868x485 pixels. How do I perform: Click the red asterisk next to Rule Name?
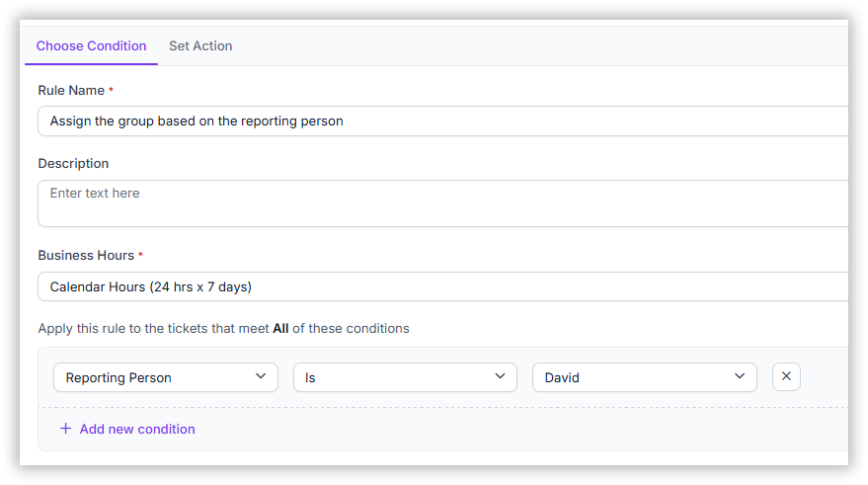pyautogui.click(x=111, y=89)
